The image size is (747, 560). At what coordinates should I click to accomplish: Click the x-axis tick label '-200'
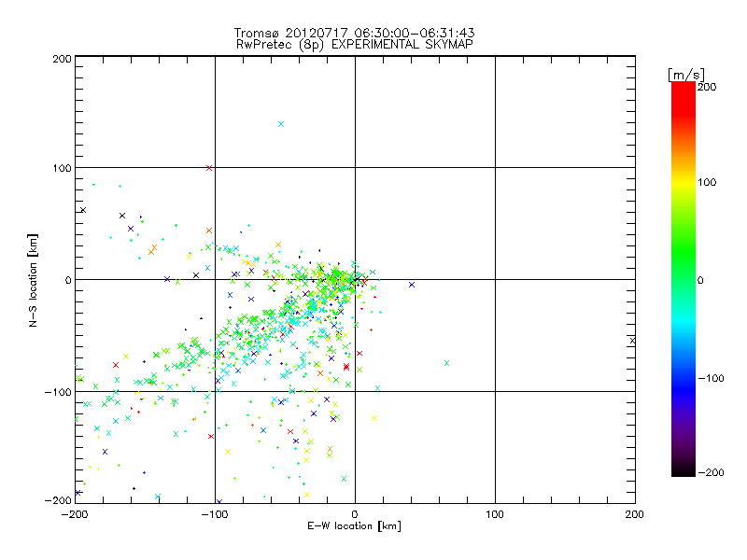click(x=76, y=515)
